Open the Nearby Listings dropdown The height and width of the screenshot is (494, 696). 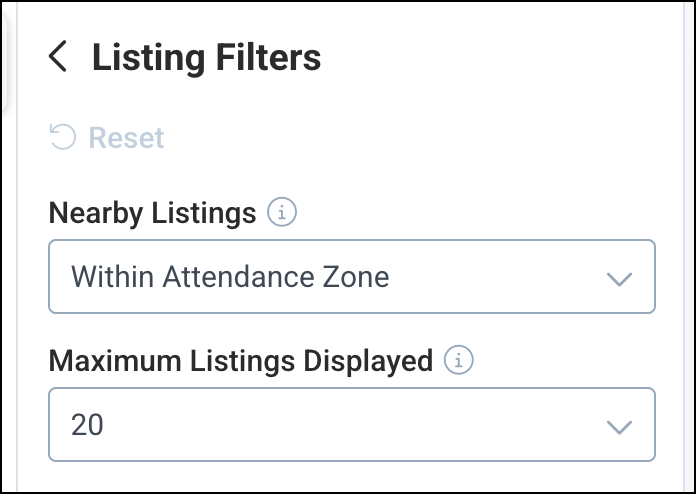click(351, 276)
